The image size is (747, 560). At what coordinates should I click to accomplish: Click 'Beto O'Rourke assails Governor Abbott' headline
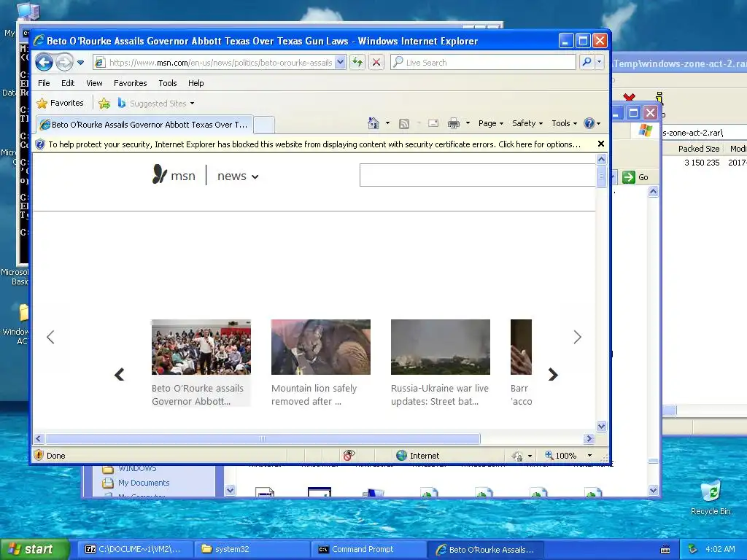pos(198,394)
